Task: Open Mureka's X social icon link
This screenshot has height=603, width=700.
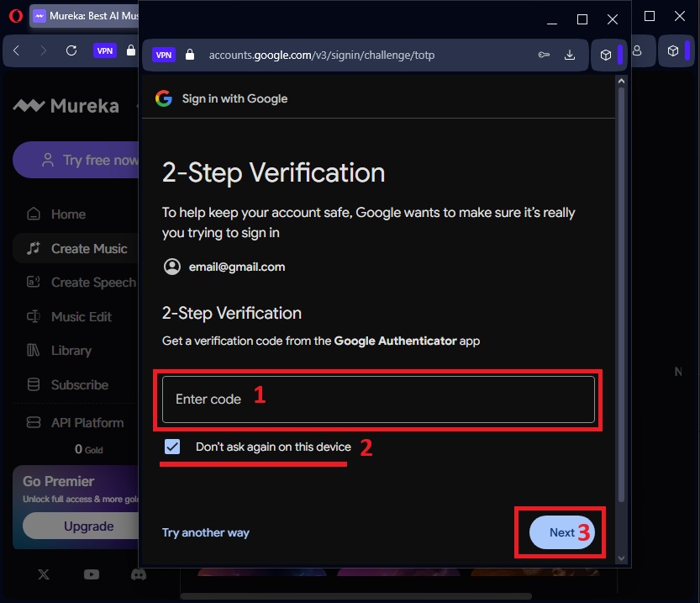Action: point(44,574)
